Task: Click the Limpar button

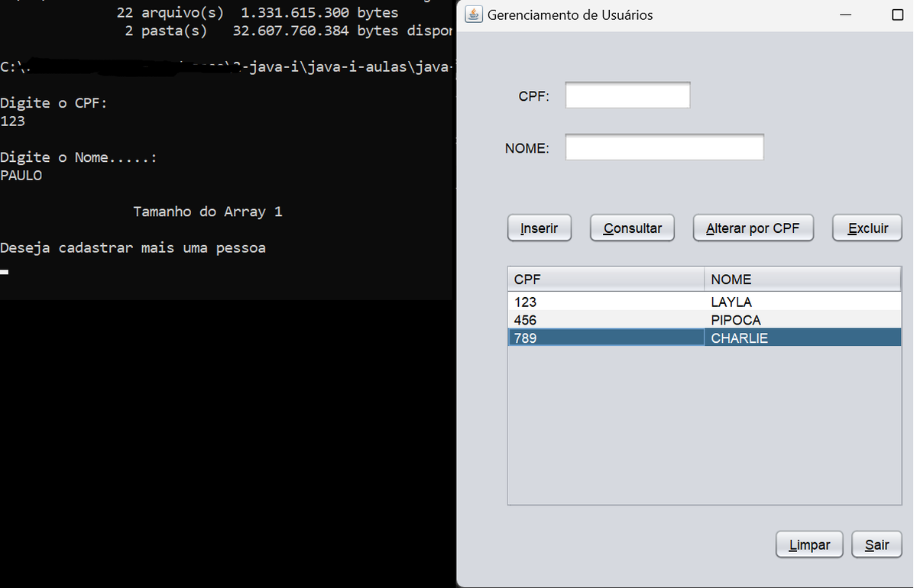Action: click(809, 544)
